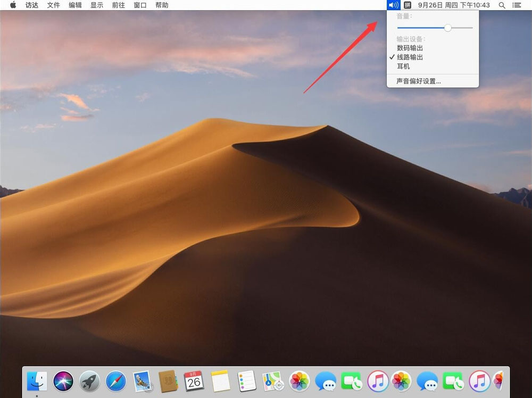Open the Notes app icon
The width and height of the screenshot is (532, 398).
tap(220, 381)
